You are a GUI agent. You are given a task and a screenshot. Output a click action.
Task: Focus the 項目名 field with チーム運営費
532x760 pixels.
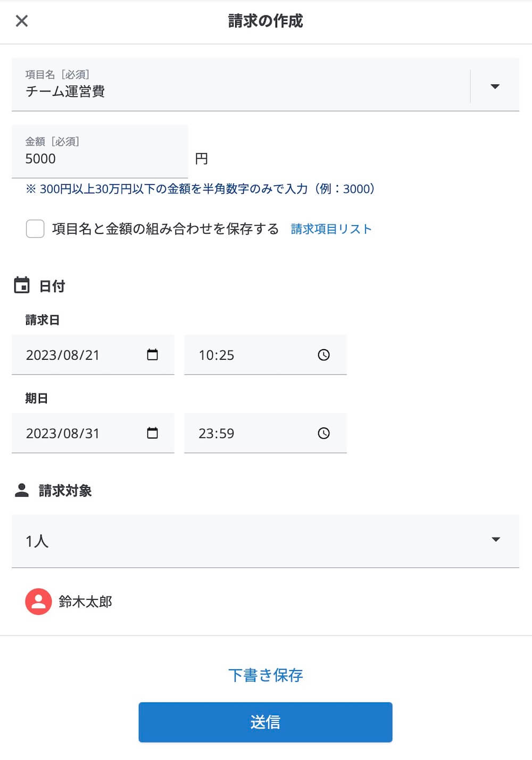[241, 85]
